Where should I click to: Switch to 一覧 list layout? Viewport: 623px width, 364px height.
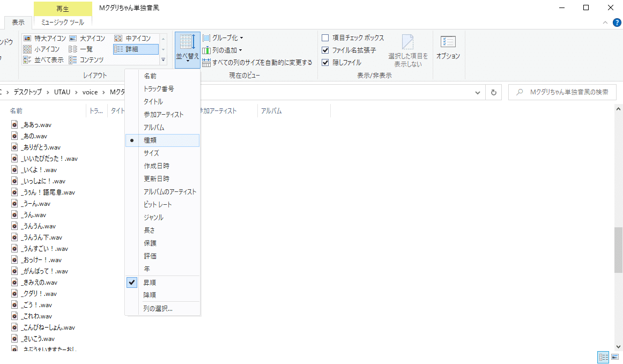coord(81,49)
